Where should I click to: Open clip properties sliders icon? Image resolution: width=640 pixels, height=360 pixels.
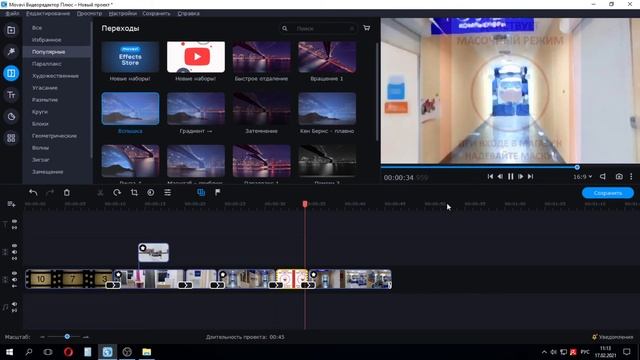[167, 192]
